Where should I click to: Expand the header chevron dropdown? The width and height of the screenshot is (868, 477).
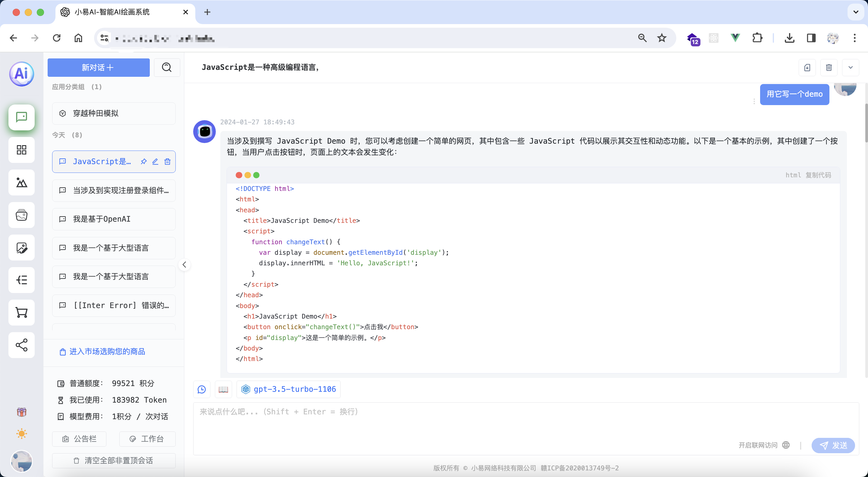(850, 67)
